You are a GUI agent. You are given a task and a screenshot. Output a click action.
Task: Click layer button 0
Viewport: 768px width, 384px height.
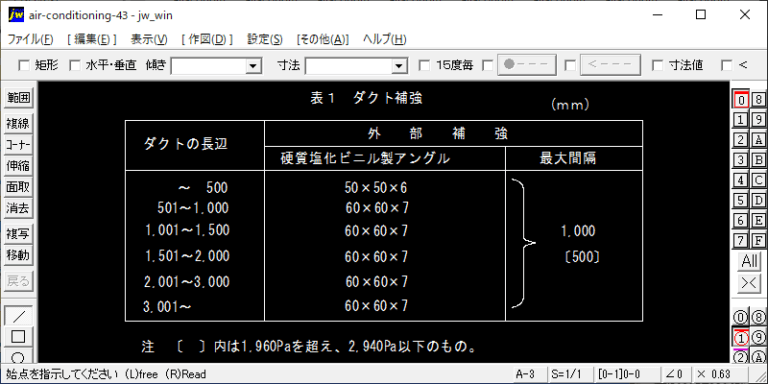[x=741, y=99]
